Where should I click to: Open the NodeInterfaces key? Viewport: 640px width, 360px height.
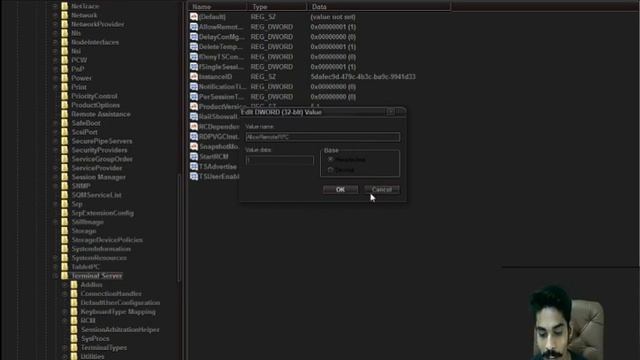[95, 42]
